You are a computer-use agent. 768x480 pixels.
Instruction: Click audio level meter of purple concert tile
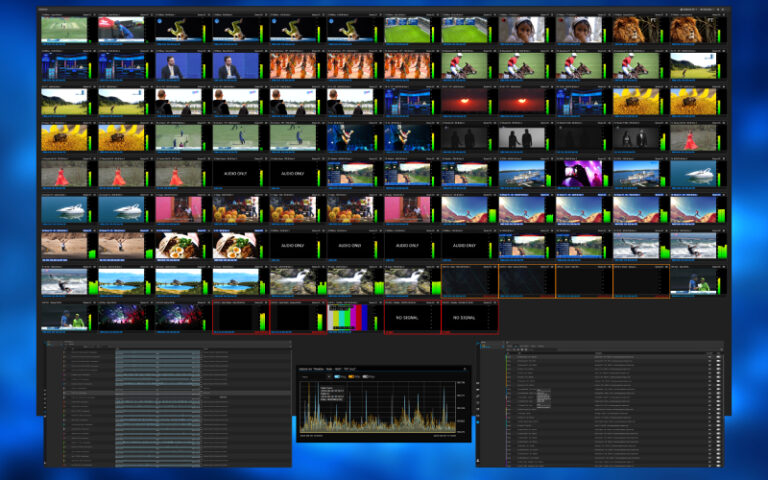click(x=604, y=179)
